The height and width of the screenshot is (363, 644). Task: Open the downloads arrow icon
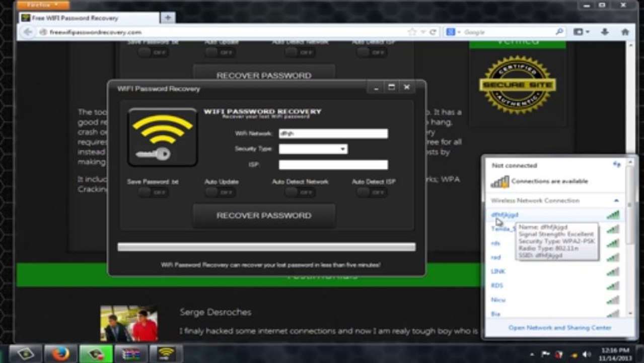pyautogui.click(x=605, y=32)
